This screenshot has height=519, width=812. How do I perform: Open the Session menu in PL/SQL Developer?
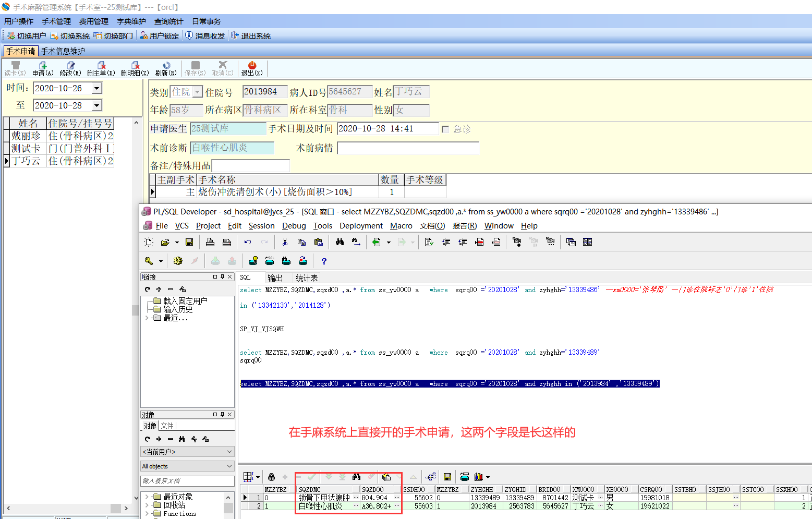[261, 226]
